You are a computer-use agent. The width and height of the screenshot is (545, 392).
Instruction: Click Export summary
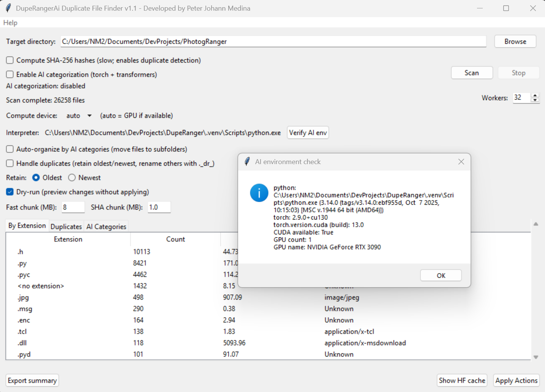coord(32,380)
